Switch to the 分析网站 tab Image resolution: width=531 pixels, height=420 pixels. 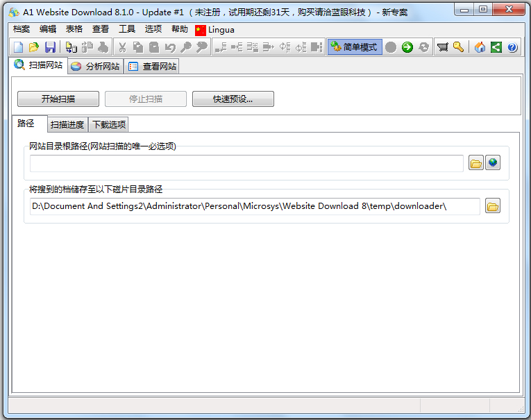tap(96, 67)
